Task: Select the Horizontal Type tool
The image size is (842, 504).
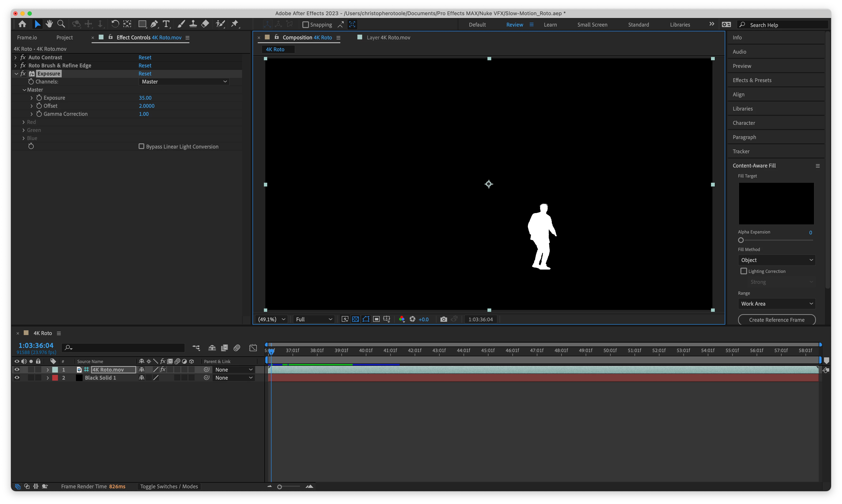Action: click(166, 24)
